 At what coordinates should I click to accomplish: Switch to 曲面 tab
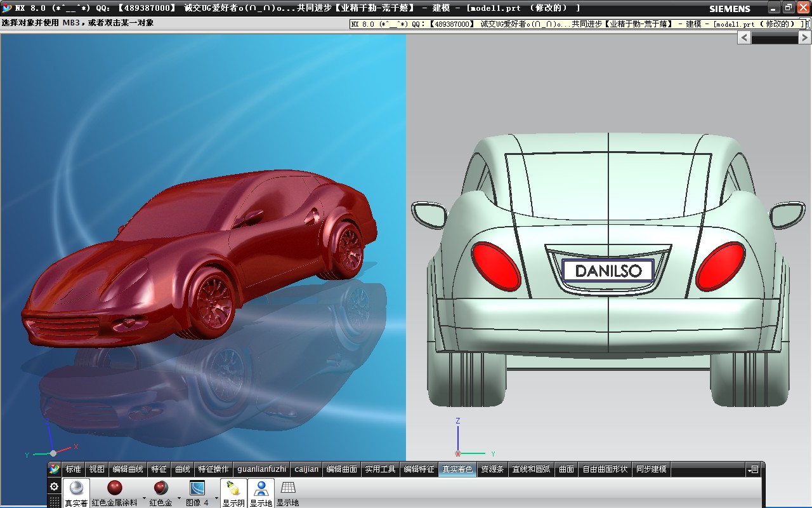pos(566,469)
